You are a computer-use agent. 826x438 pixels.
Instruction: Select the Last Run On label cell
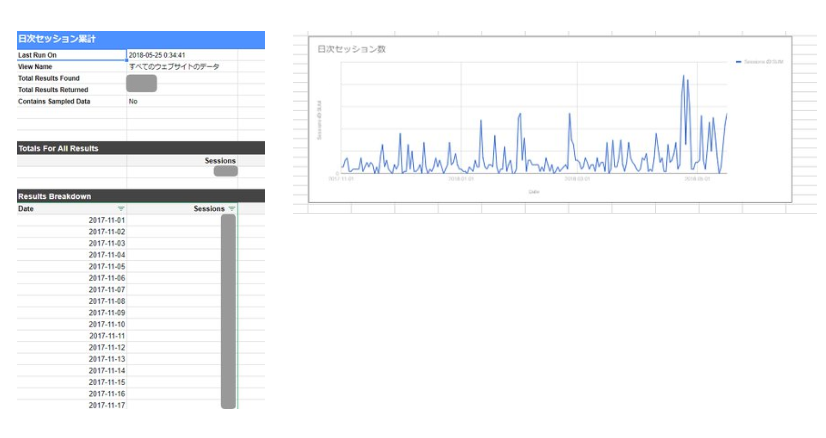42,55
